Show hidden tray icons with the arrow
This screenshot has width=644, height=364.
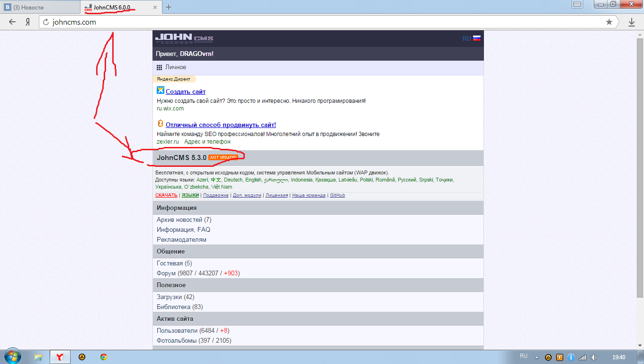[537, 357]
